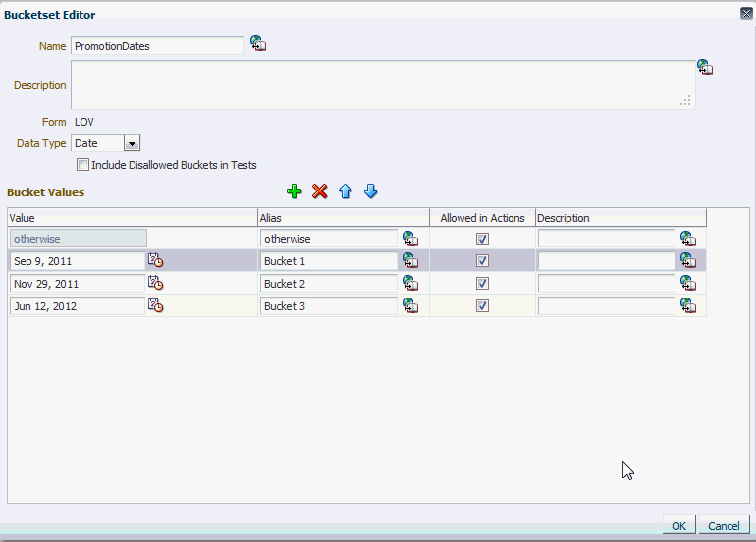Open the date picker for Jun 12, 2012
Screen dimensions: 756x542
click(155, 305)
